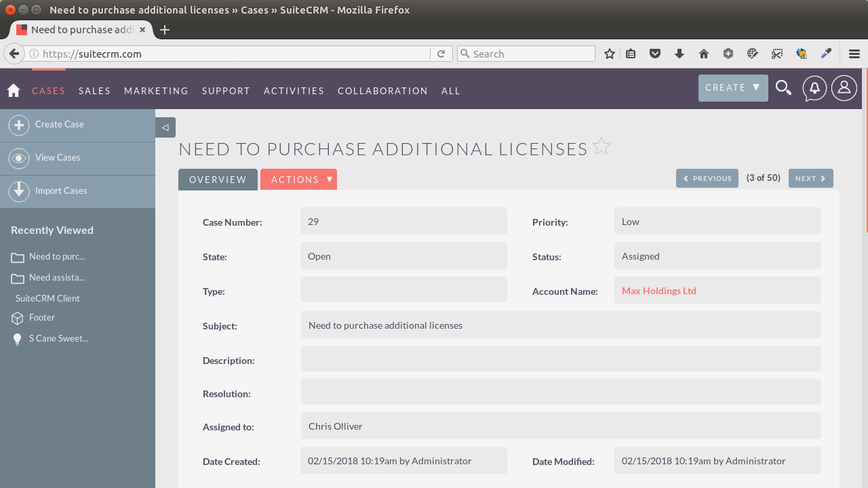Collapse the sidebar with the arrow toggle

165,127
